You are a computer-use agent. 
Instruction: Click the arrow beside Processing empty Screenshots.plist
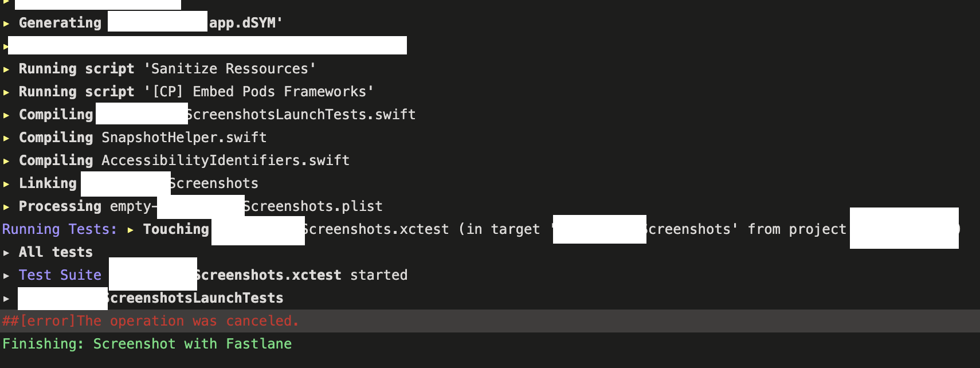coord(6,207)
